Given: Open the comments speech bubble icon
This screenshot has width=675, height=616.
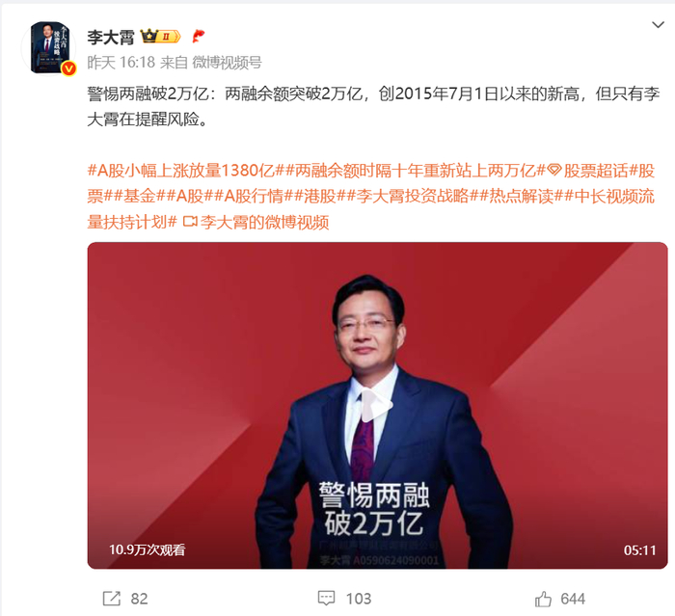Looking at the screenshot, I should 326,599.
